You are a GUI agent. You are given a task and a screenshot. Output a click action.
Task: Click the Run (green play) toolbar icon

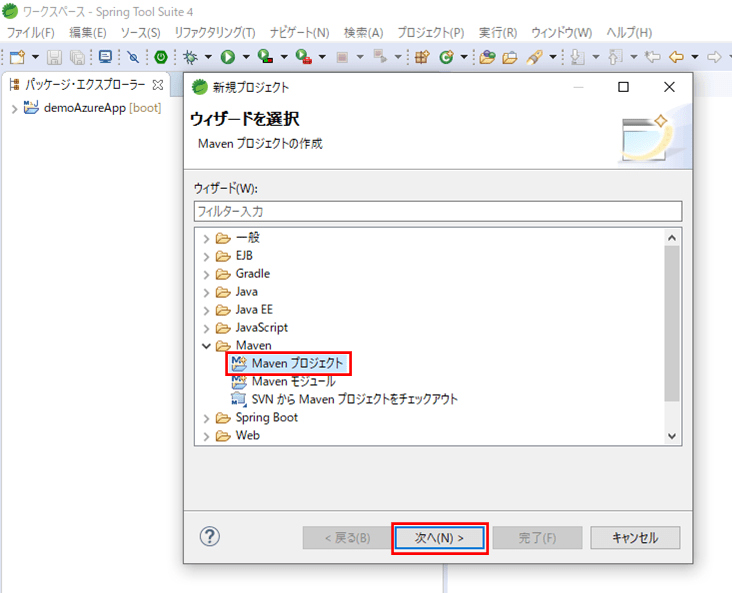pos(228,58)
